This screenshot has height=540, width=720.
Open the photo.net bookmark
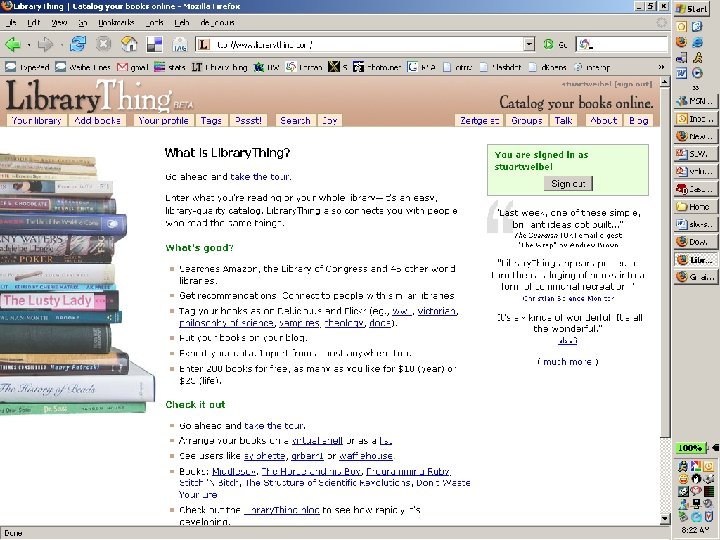tap(377, 67)
